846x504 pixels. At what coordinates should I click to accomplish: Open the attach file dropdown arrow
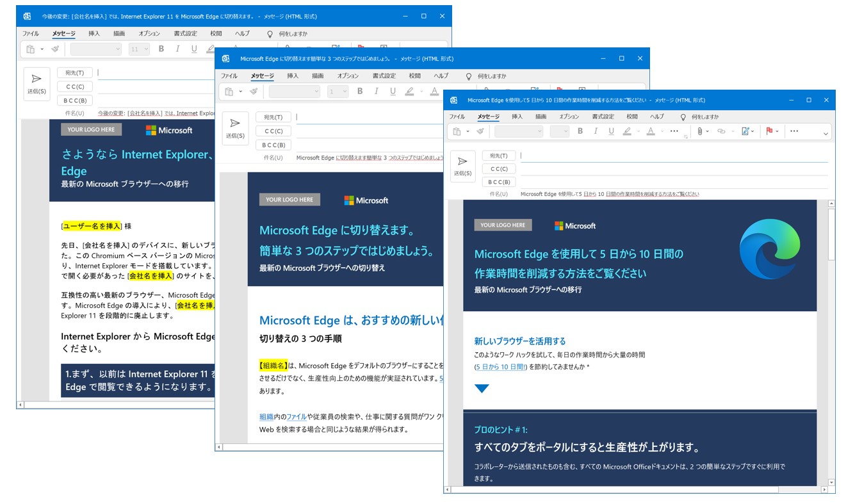click(x=708, y=131)
